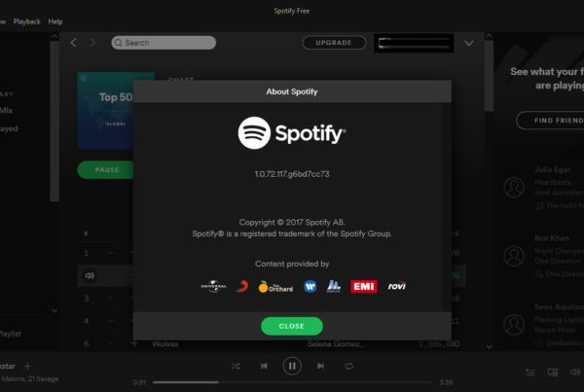Click the green PAUSE button
Image resolution: width=584 pixels, height=392 pixels.
point(105,170)
